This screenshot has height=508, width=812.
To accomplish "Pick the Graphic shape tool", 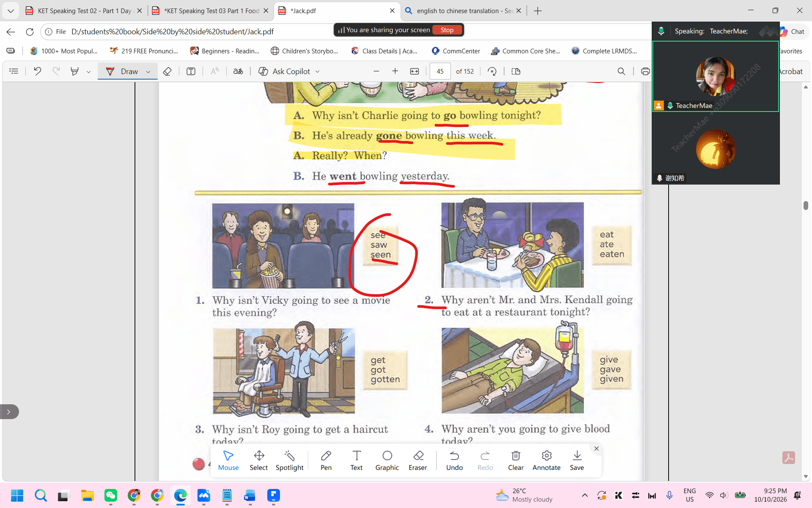I will (x=387, y=461).
